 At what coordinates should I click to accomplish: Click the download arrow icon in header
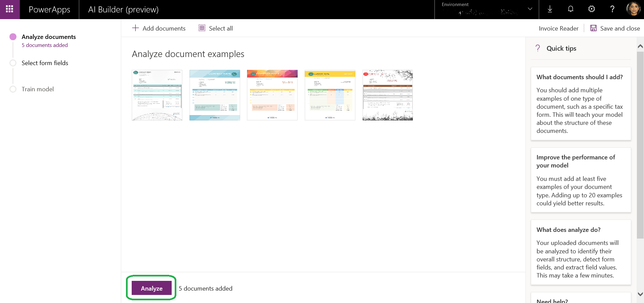click(550, 9)
